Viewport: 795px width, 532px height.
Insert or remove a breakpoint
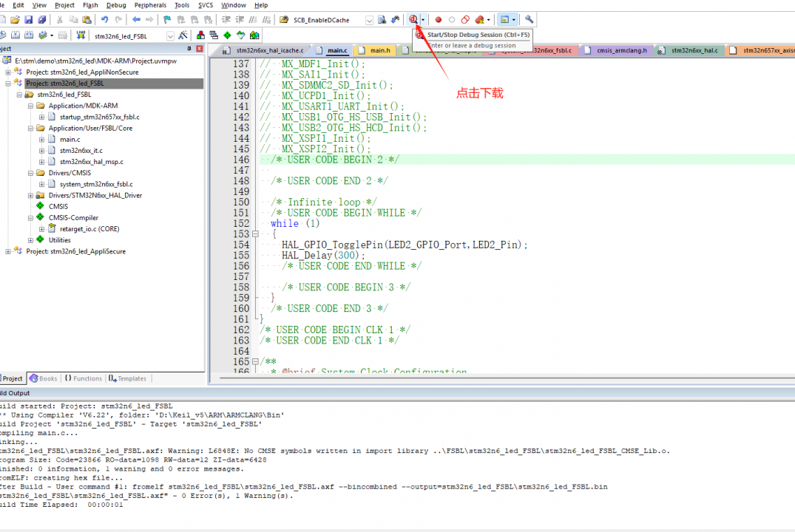click(438, 19)
